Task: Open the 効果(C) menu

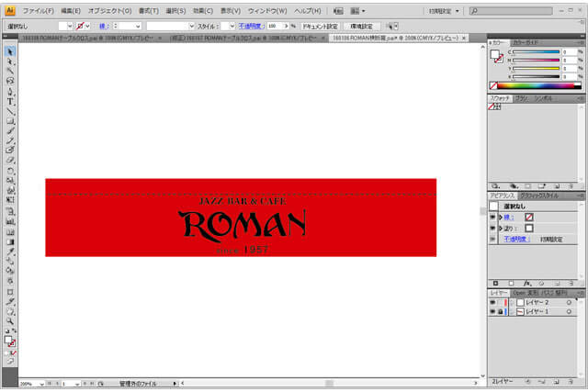Action: coord(203,11)
